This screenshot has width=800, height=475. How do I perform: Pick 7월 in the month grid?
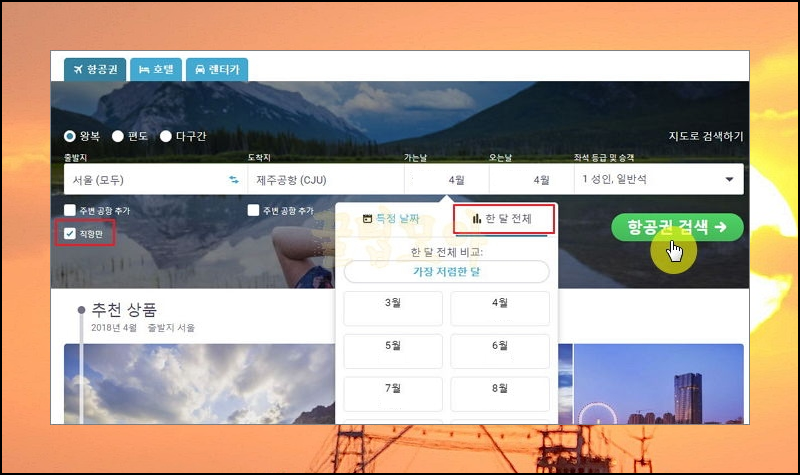[393, 394]
